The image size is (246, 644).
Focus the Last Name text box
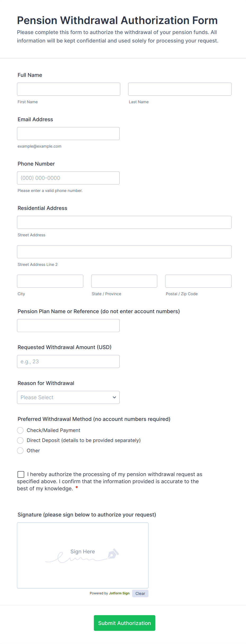[x=180, y=89]
